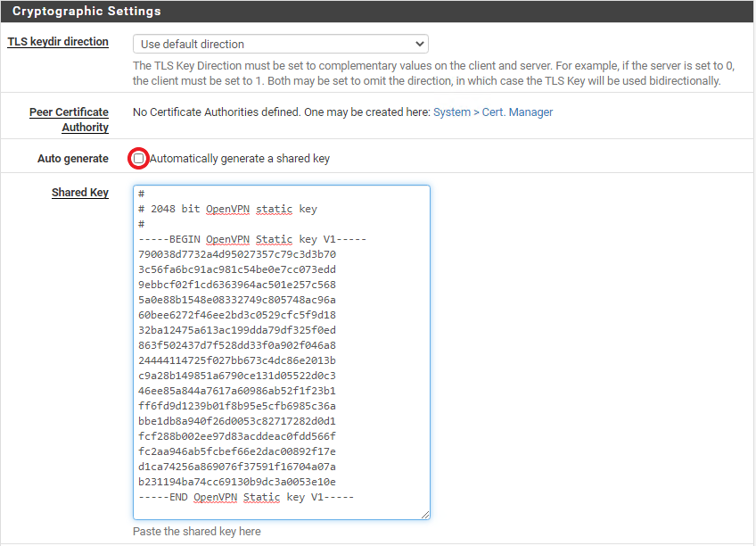
Task: Click the 'Paste the shared key here' hint
Action: tap(197, 532)
